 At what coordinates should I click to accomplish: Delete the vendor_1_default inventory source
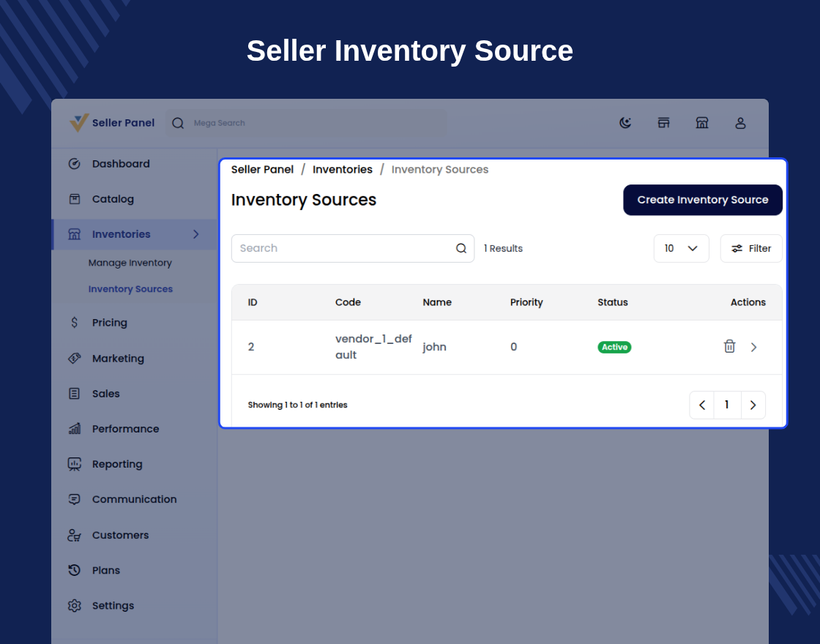(x=729, y=346)
